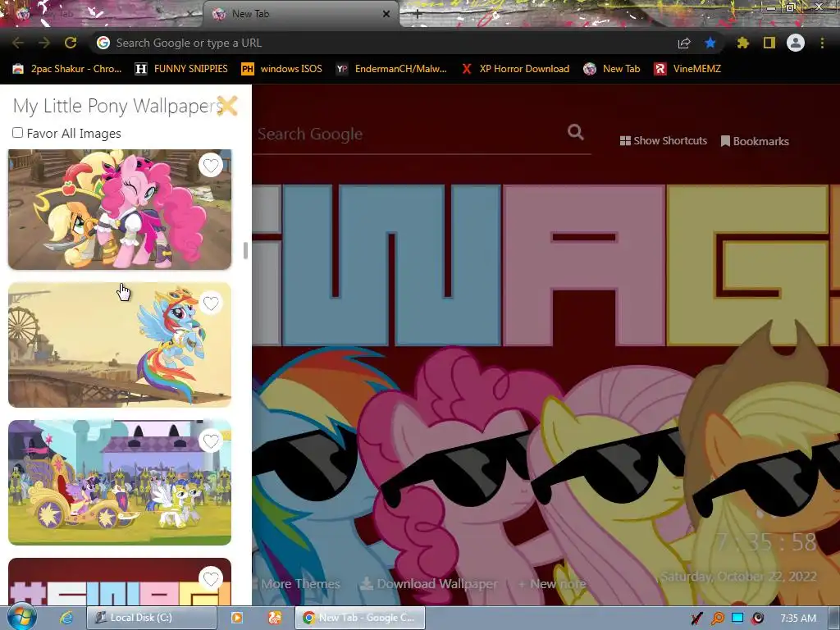Click the taskbar clock 7:35 AM
The image size is (840, 630).
(x=798, y=619)
